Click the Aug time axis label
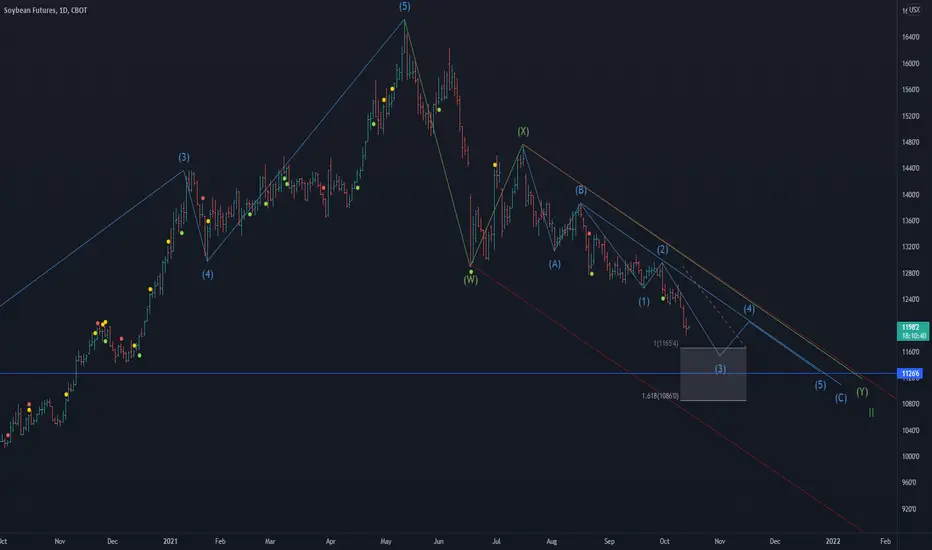Image resolution: width=932 pixels, height=550 pixels. pyautogui.click(x=552, y=541)
